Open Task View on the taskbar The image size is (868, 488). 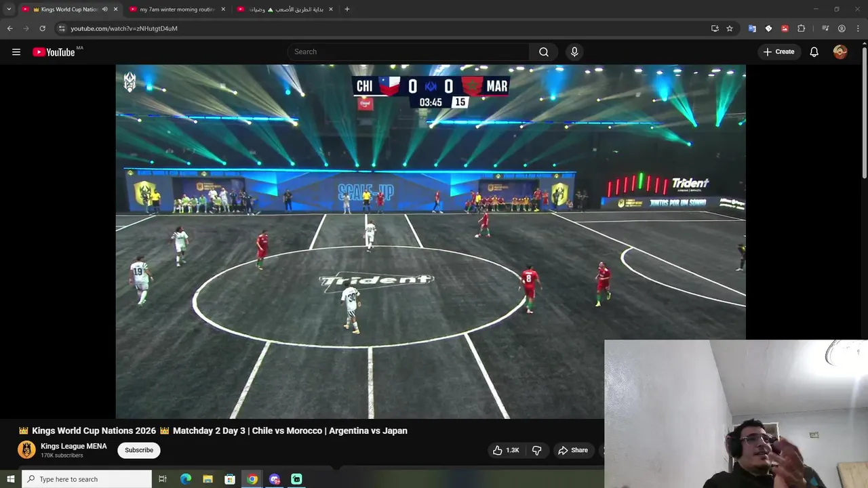click(163, 479)
